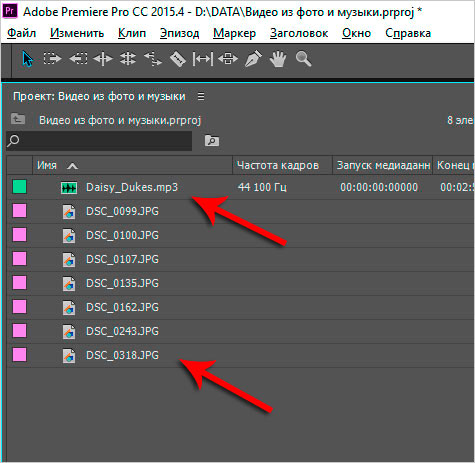Open the Файл menu
Viewport: 475px width, 463px height.
[22, 33]
